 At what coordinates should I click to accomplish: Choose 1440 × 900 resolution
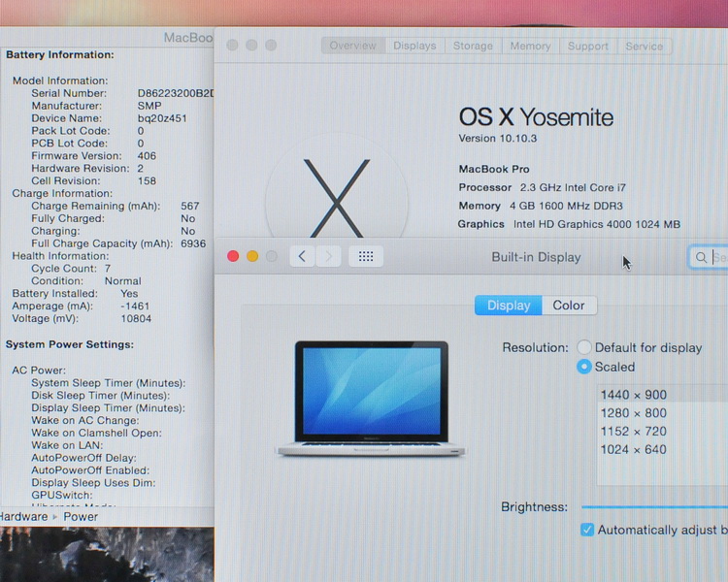click(663, 395)
